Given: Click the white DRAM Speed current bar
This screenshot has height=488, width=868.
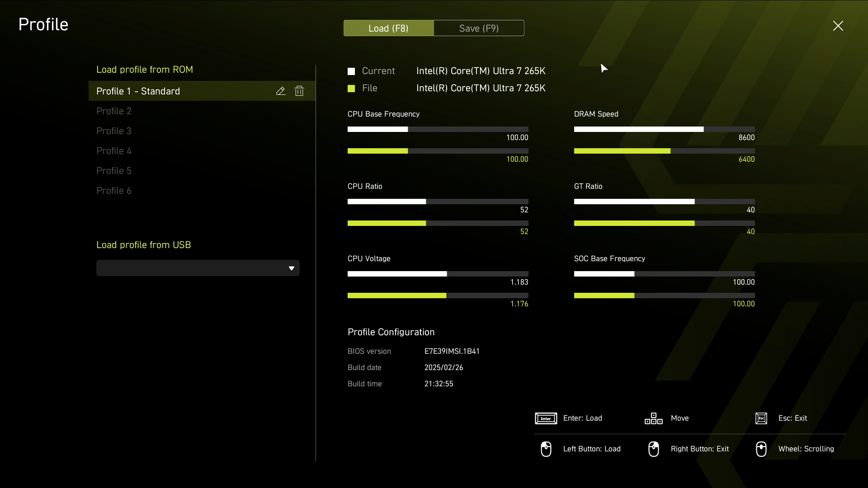Looking at the screenshot, I should click(x=638, y=129).
